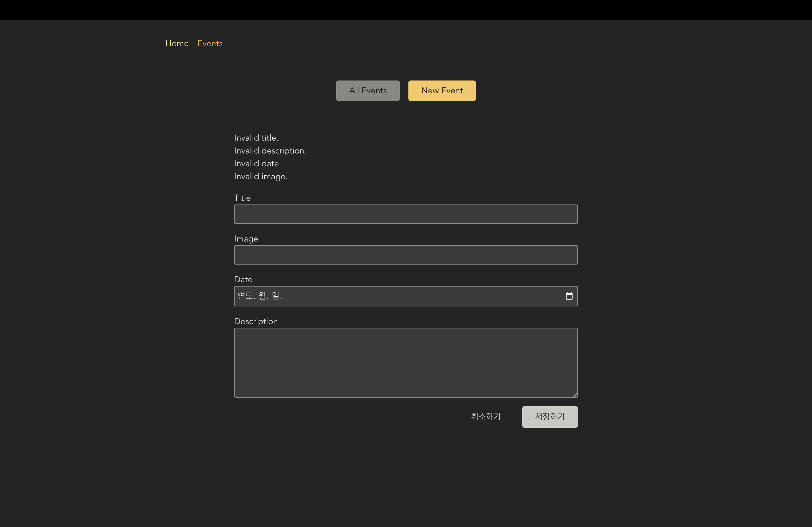Viewport: 812px width, 527px height.
Task: Click the Description field label
Action: 256,321
